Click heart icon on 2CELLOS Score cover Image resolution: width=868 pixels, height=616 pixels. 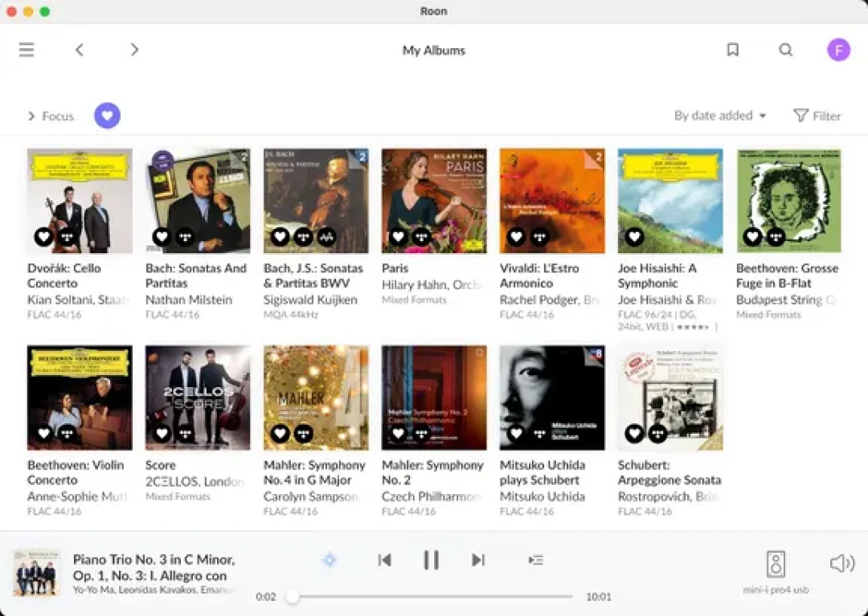click(x=162, y=434)
